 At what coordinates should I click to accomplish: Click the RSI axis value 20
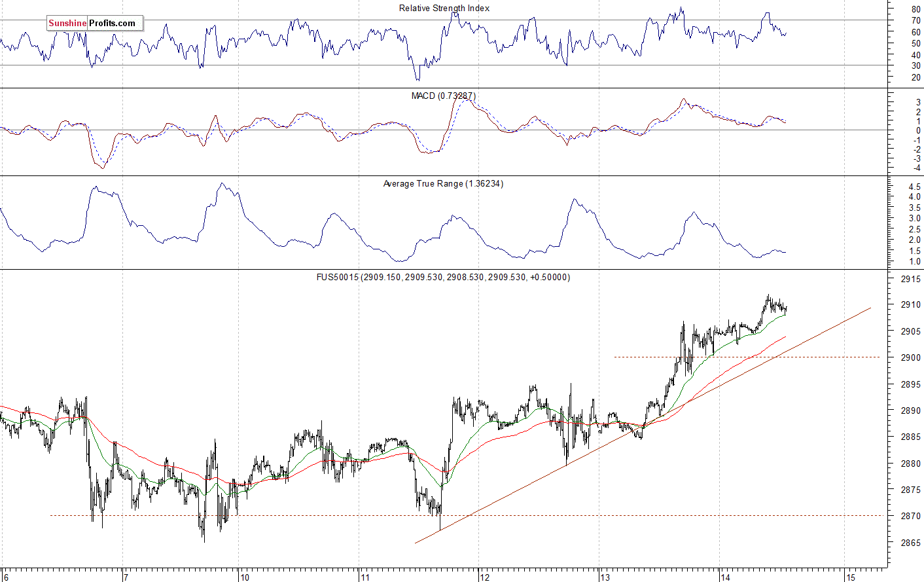[915, 77]
